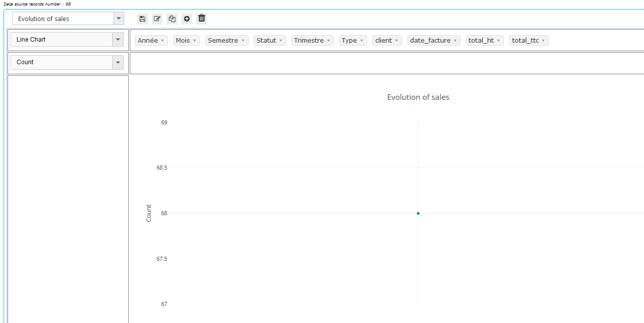Delete the report with the trash icon

click(201, 19)
